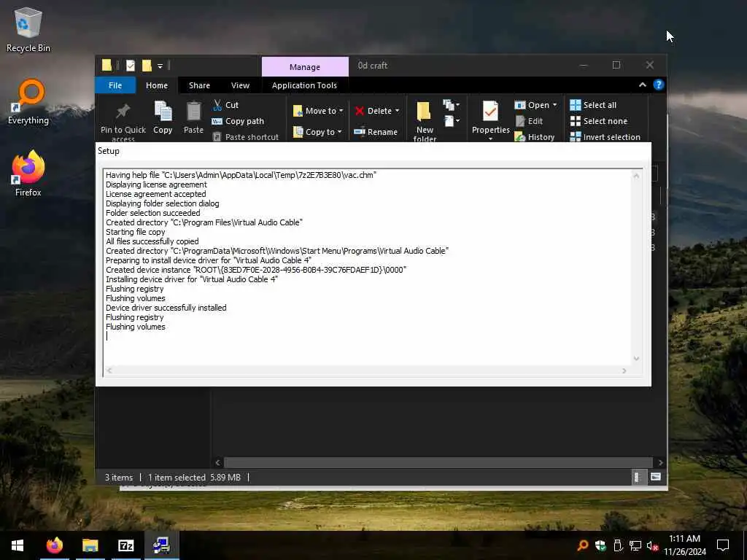Open the Windows Start menu
The height and width of the screenshot is (560, 747).
(18, 545)
